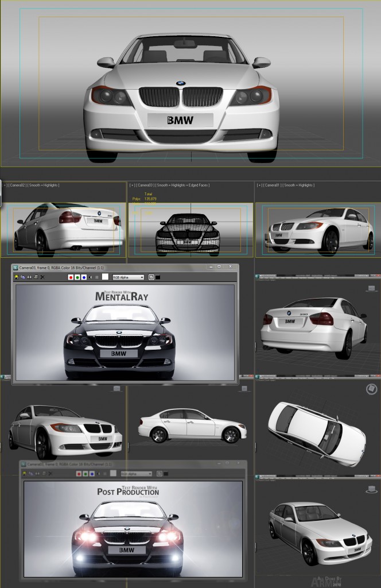Click ViewCube in side-view car viewport
The height and width of the screenshot is (588, 381).
pos(244,389)
